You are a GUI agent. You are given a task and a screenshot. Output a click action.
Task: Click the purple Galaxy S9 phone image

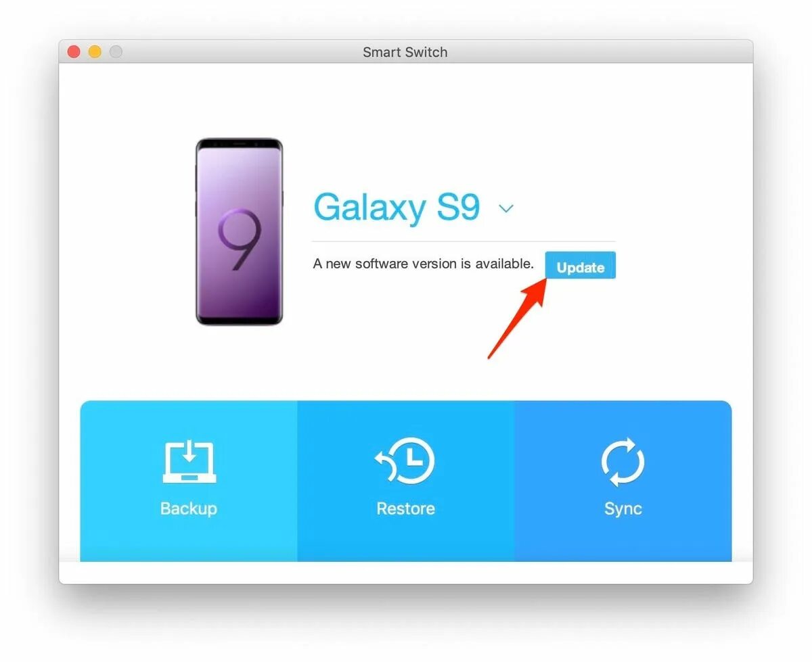click(x=240, y=231)
